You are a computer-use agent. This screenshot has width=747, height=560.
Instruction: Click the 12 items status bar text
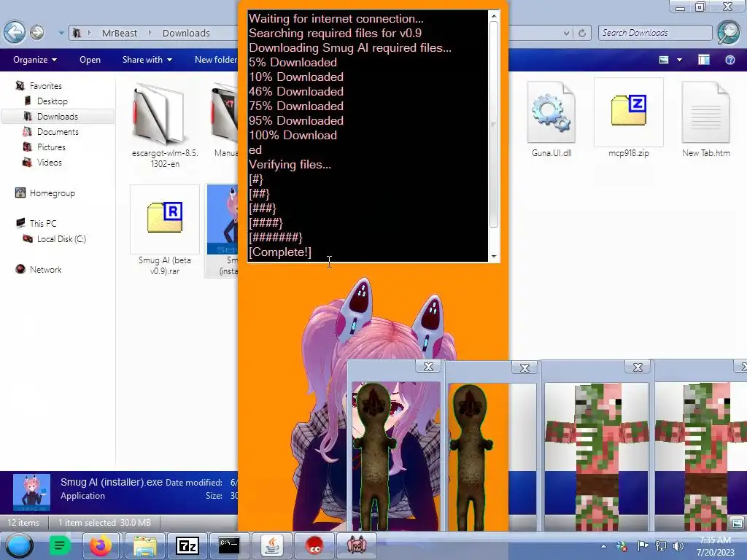point(23,522)
